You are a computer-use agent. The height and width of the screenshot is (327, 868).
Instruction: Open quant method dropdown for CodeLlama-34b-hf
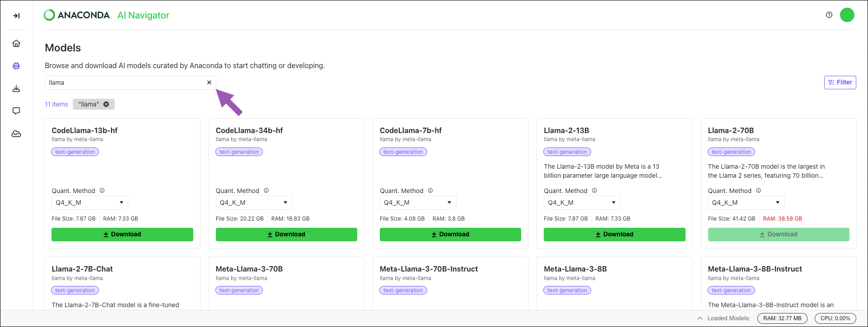[254, 203]
